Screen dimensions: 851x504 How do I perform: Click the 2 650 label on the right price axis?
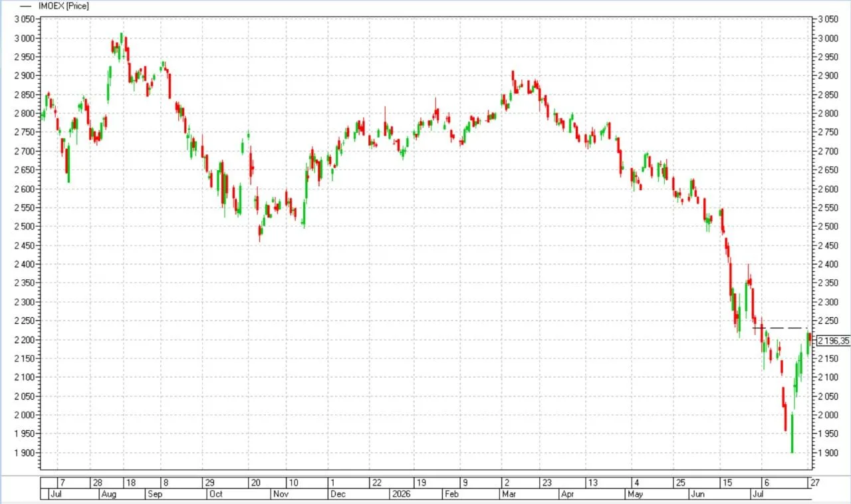coord(827,171)
